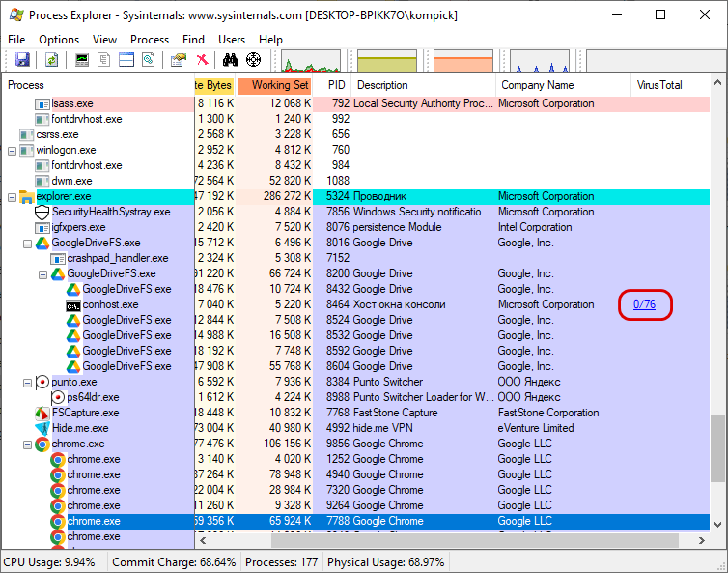Click the blue I/O activity graph
This screenshot has width=728, height=573.
(x=540, y=61)
